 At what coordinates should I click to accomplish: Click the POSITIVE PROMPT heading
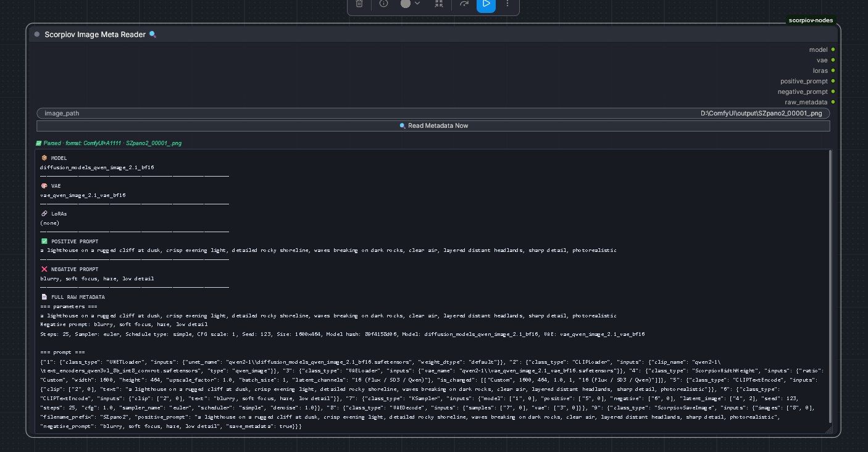[x=69, y=241]
